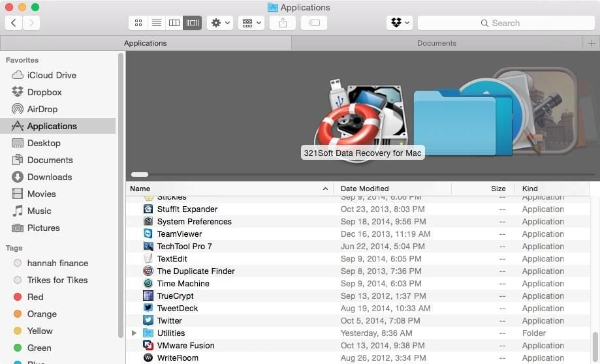Viewport: 600px width, 364px height.
Task: Select Time Machine in the list
Action: click(x=358, y=284)
